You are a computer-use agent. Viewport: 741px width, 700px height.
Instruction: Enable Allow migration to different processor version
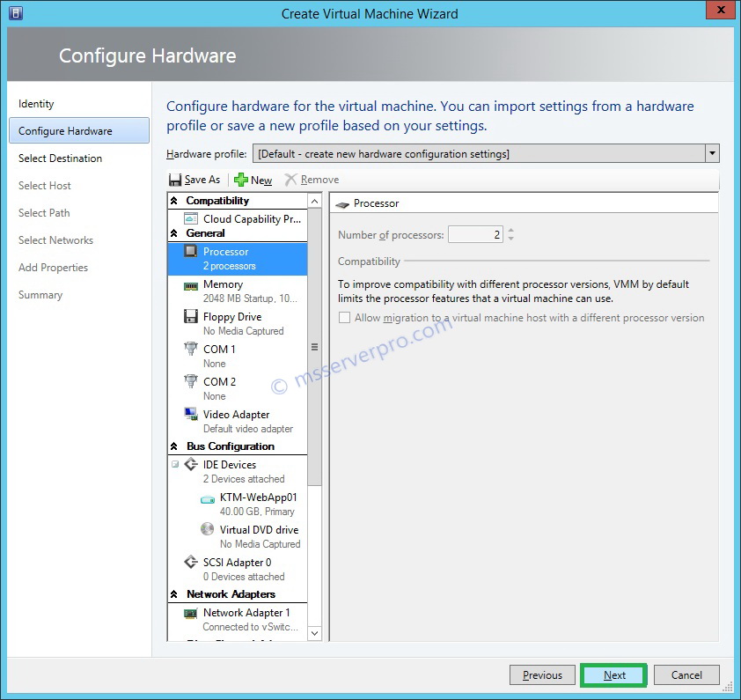(x=344, y=318)
